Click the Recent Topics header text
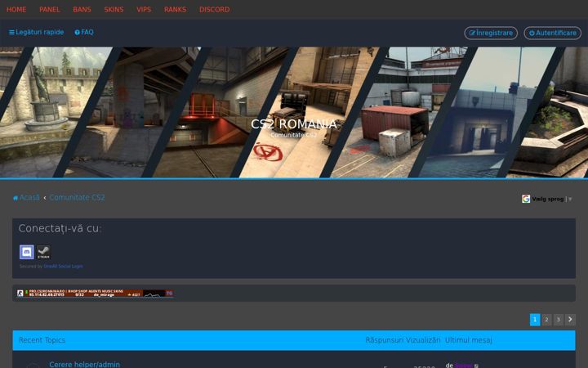 coord(42,340)
